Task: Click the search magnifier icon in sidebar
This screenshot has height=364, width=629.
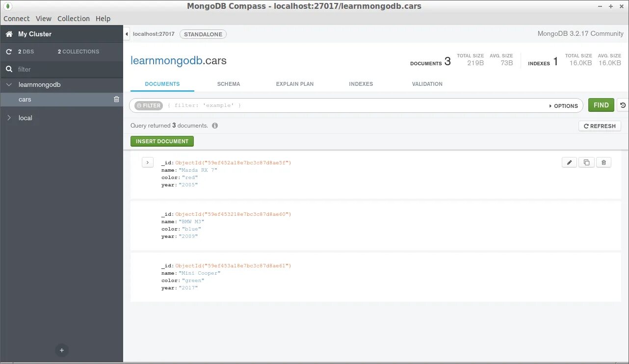Action: pyautogui.click(x=9, y=70)
